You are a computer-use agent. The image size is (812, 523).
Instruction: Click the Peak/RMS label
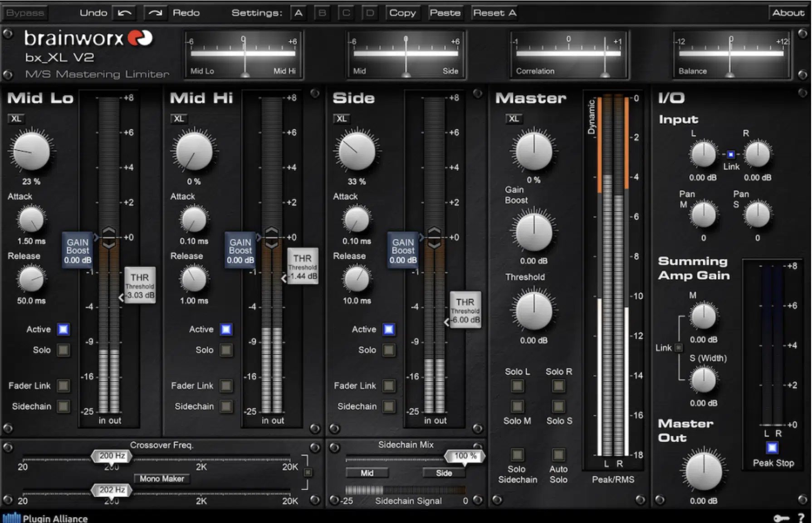613,479
